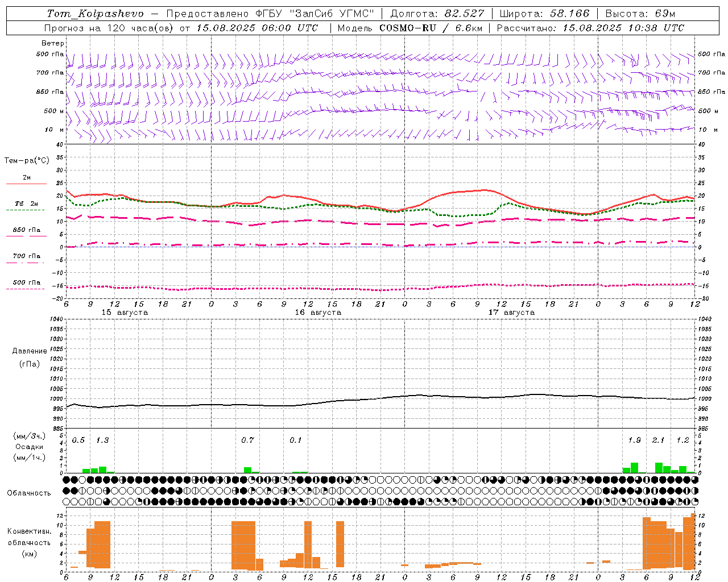Click the Облачность cloud cover label

[29, 493]
